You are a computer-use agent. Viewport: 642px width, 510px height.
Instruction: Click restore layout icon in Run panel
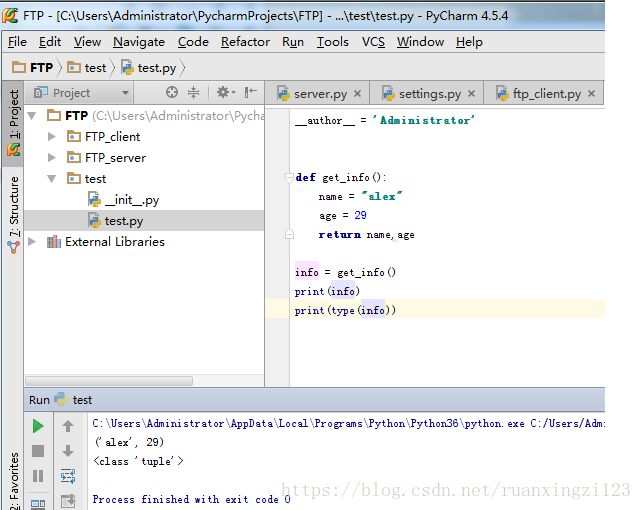coord(38,503)
